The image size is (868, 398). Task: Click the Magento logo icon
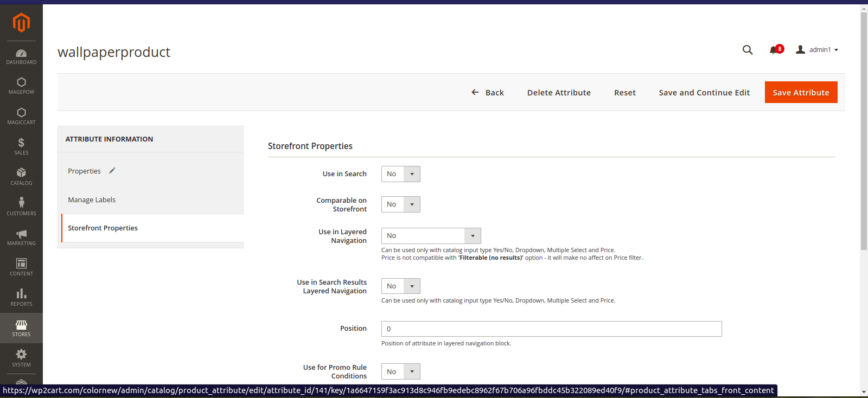21,23
